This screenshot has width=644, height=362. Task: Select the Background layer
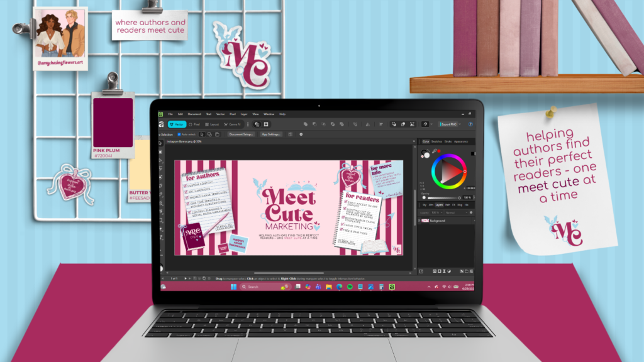447,221
